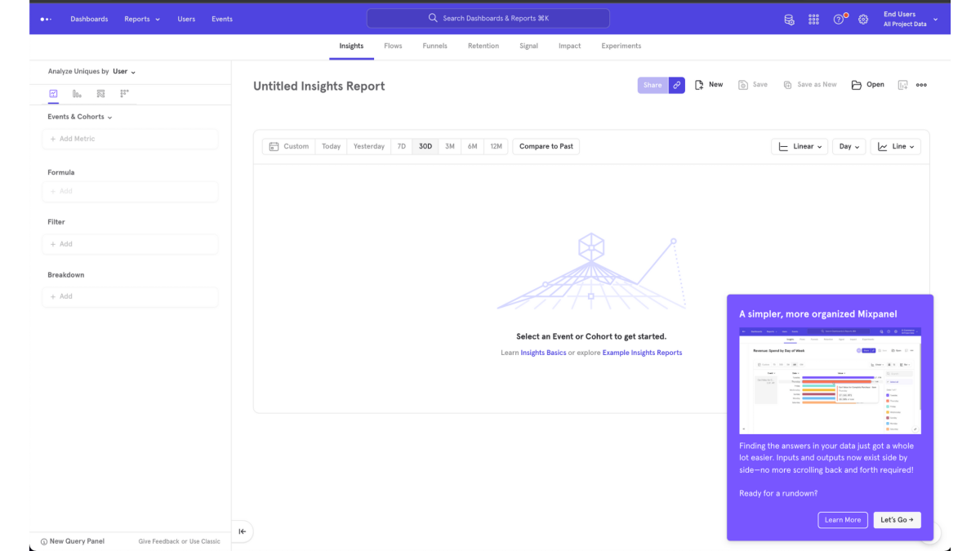Screen dimensions: 980x551
Task: Open the Line chart type dropdown
Action: [x=896, y=146]
